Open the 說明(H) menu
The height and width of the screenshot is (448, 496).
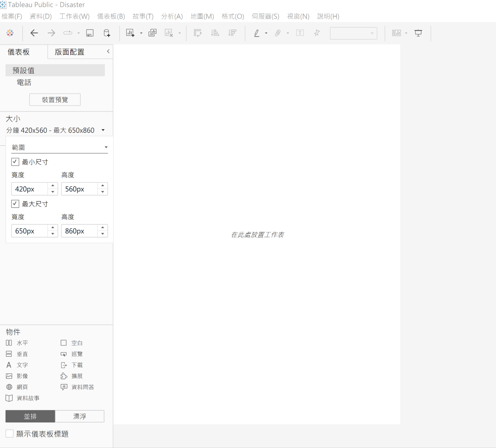(328, 16)
